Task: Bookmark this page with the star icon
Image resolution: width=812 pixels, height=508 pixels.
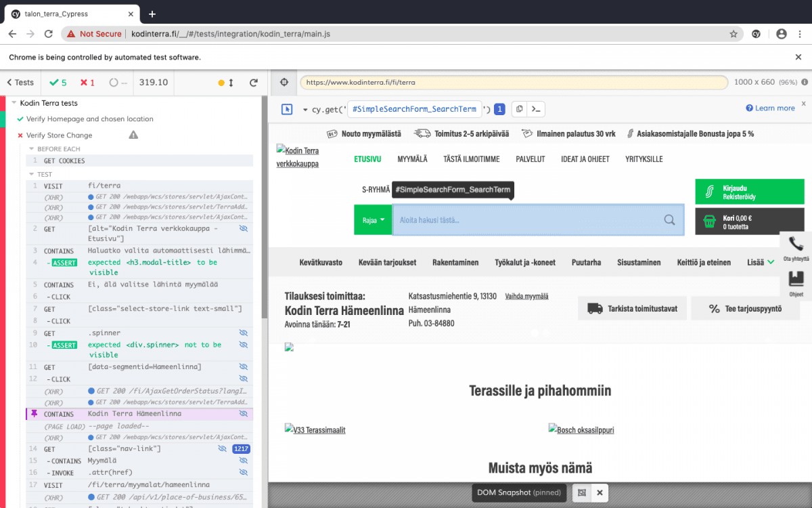Action: coord(733,34)
